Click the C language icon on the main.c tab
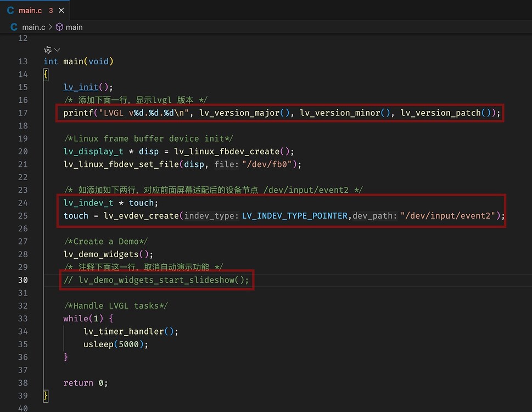532x412 pixels. 10,9
